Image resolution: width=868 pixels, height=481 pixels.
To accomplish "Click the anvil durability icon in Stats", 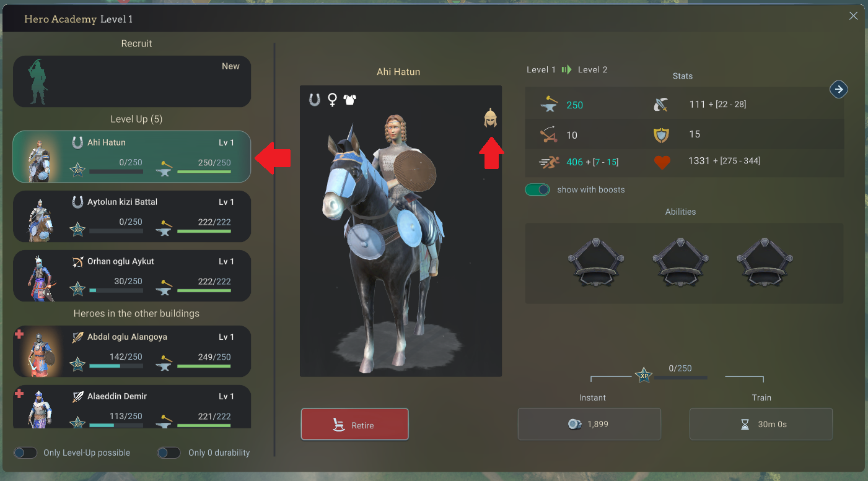I will 548,105.
